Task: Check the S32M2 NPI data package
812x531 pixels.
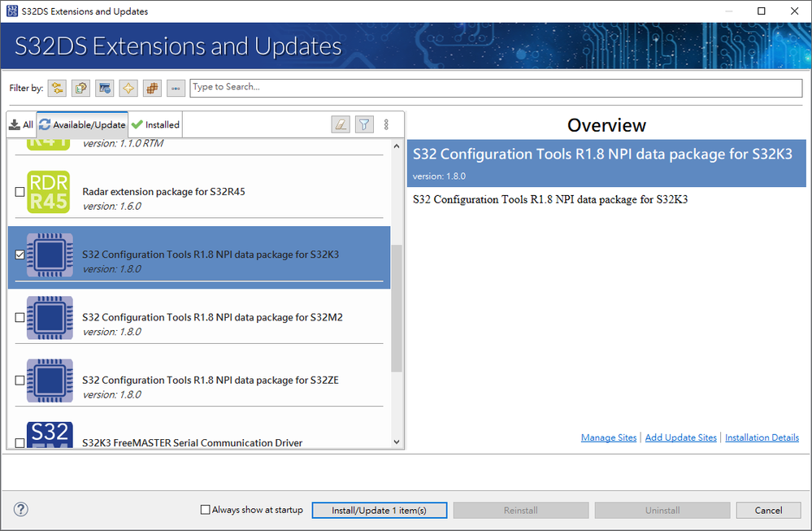Action: coord(20,317)
